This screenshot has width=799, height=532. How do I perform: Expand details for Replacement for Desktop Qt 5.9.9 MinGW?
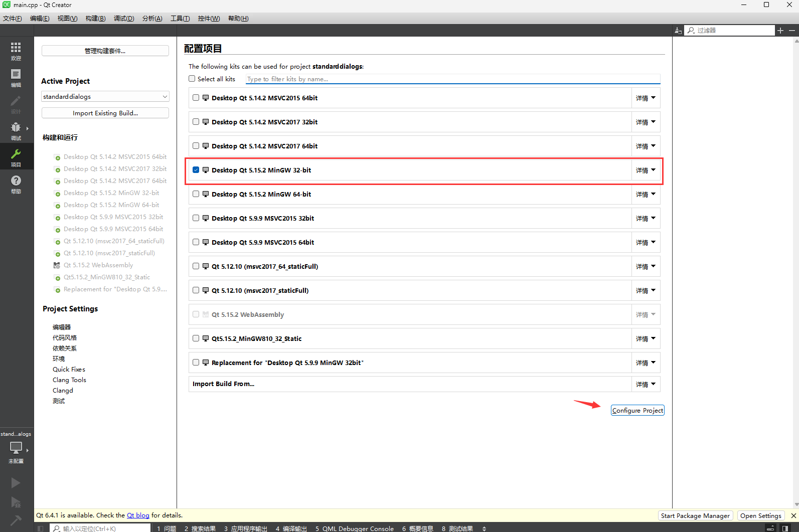click(x=646, y=363)
